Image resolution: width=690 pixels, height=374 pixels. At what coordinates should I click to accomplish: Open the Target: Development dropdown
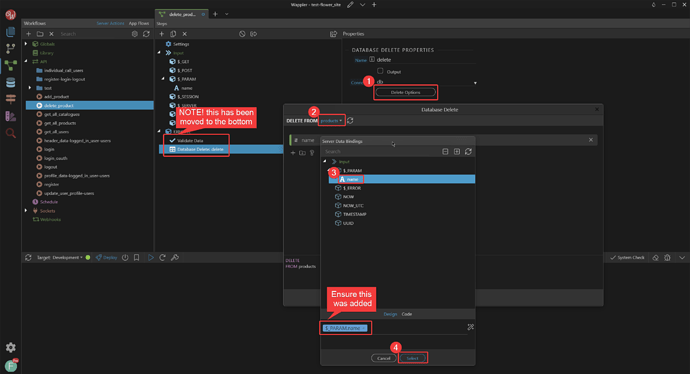(x=60, y=257)
